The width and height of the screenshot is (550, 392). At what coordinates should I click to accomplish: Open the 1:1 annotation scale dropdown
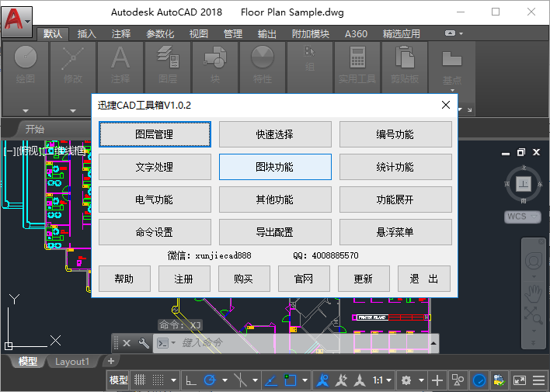pos(382,380)
